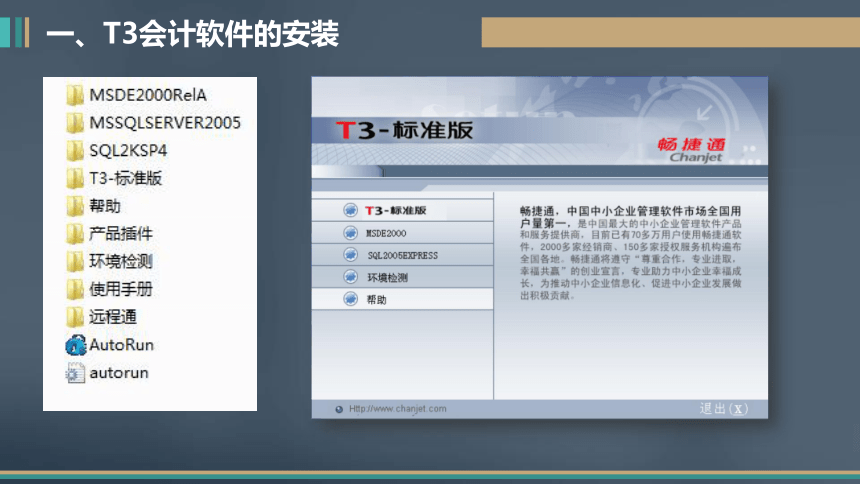Screen dimensions: 860x484
Task: Click the bullet icon beside T3-标准版 menu
Action: point(350,210)
